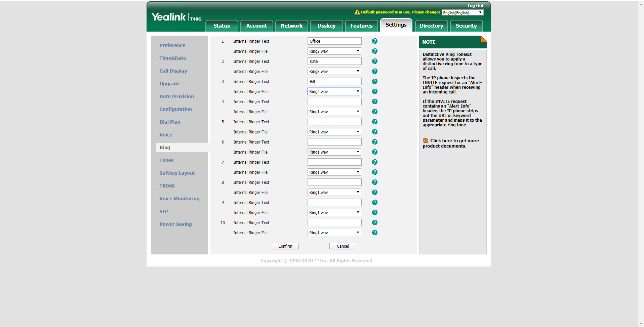
Task: Open Voice Monitoring in sidebar
Action: coord(179,199)
